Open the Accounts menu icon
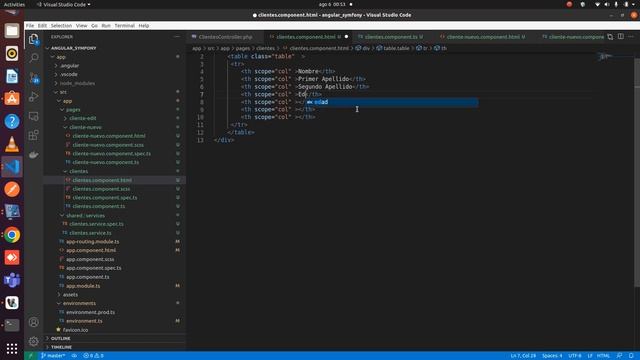640x360 pixels. pyautogui.click(x=33, y=322)
